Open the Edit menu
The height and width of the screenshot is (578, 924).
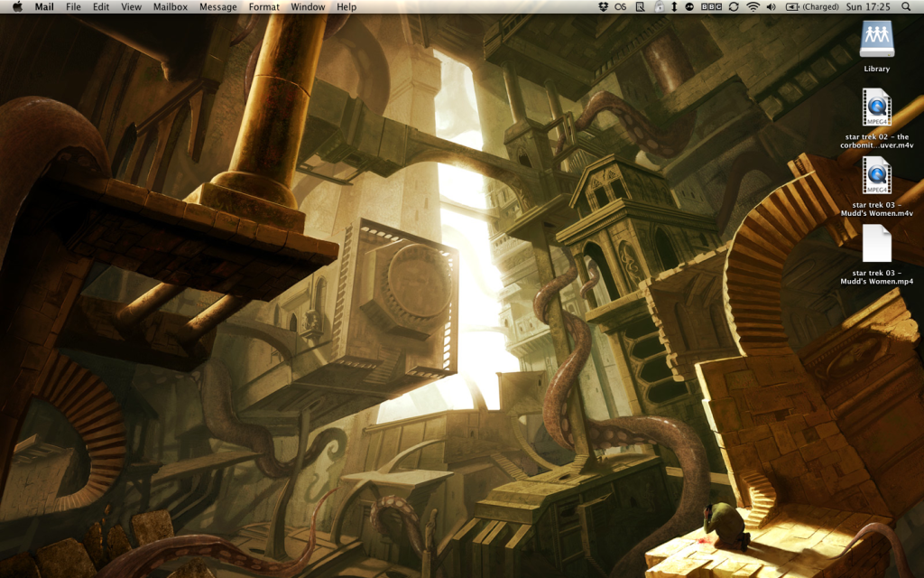101,6
